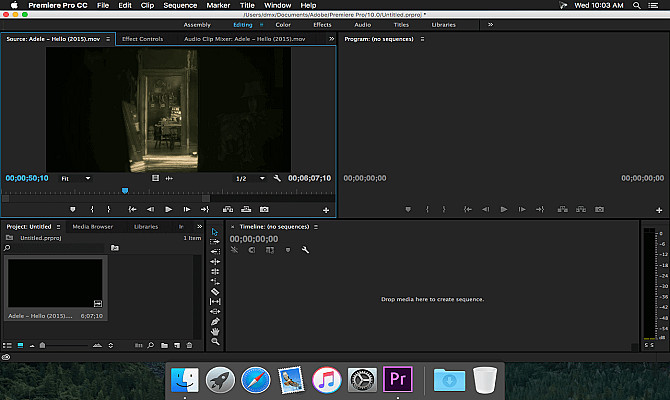The width and height of the screenshot is (670, 400).
Task: Play the clip in Source monitor
Action: pyautogui.click(x=169, y=210)
